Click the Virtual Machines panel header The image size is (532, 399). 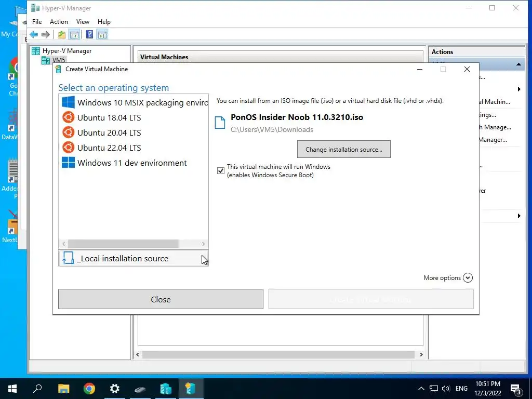coord(280,57)
